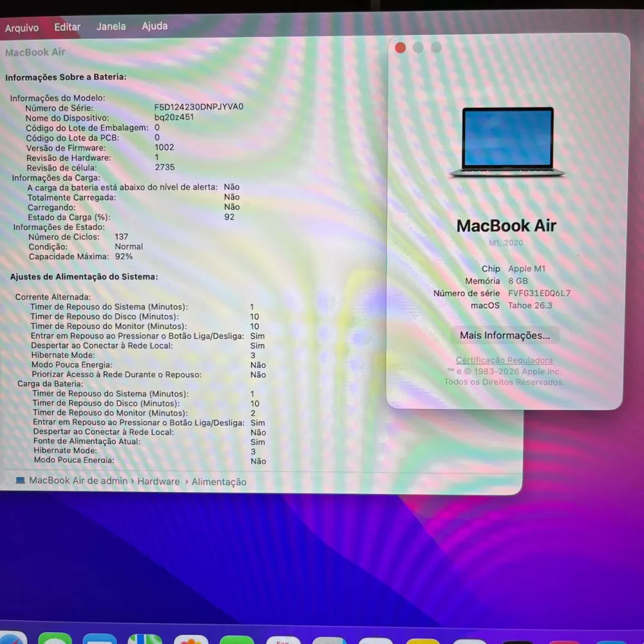The width and height of the screenshot is (644, 644).
Task: Select MacBook Air de admin in path bar
Action: pyautogui.click(x=78, y=480)
